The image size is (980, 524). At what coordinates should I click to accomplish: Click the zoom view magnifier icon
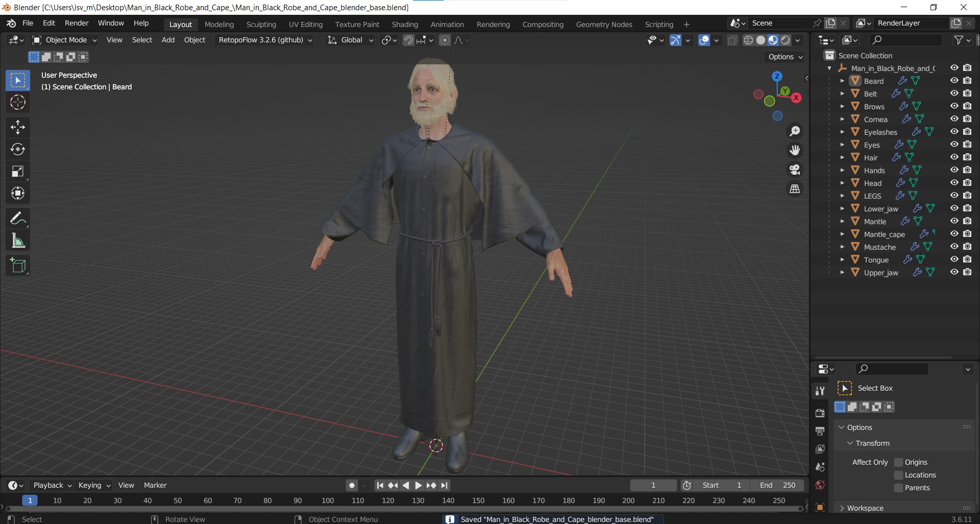tap(795, 131)
